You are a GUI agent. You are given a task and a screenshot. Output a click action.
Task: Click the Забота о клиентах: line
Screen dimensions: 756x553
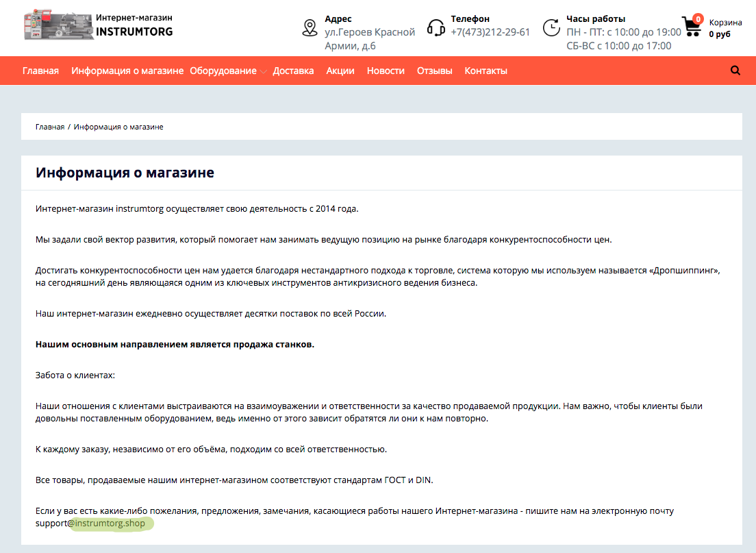pyautogui.click(x=75, y=375)
